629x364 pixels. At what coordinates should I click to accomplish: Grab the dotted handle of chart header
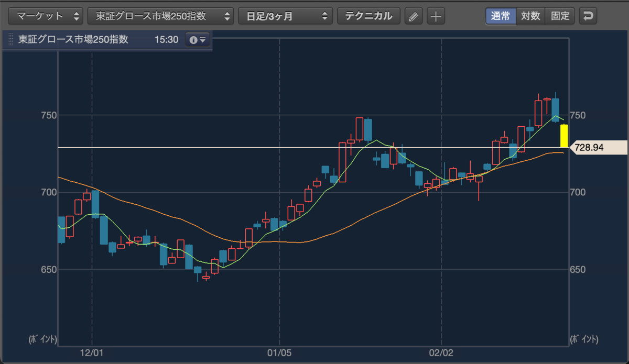pos(10,40)
